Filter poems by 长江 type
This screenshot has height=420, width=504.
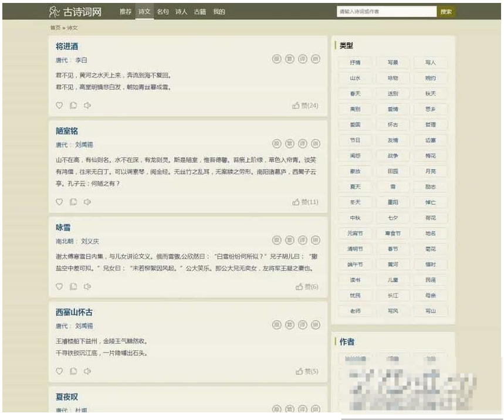(393, 295)
